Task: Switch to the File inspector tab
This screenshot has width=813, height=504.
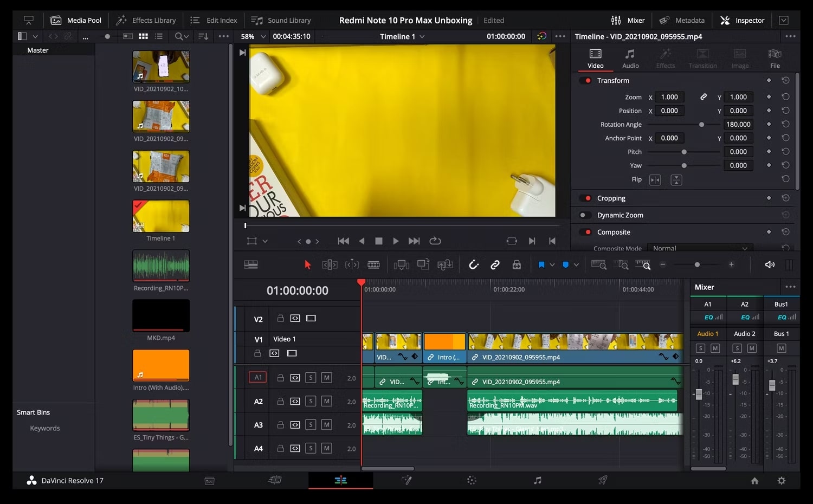Action: click(775, 59)
